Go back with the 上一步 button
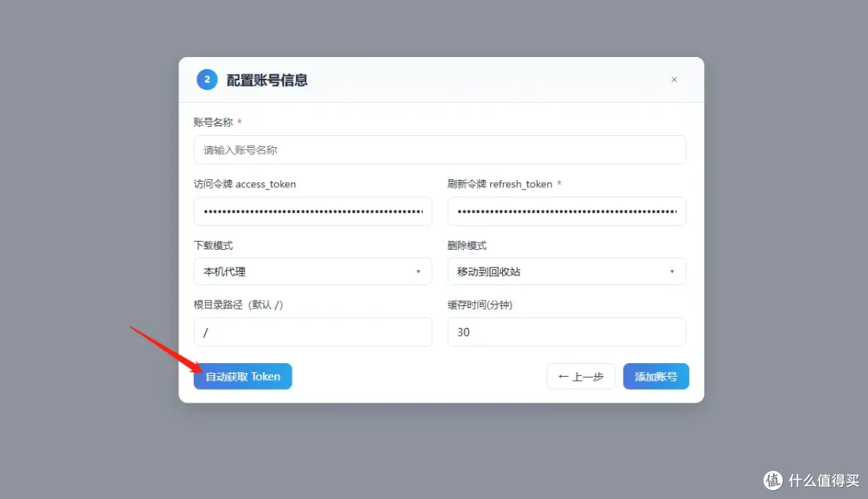Screen dimensions: 868x499 tap(581, 376)
